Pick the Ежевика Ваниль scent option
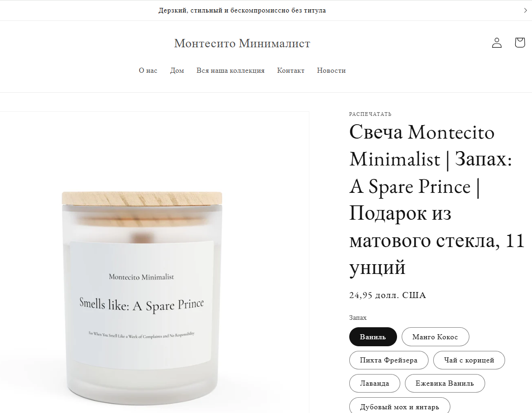Screen dimensions: 532x413 [445, 383]
